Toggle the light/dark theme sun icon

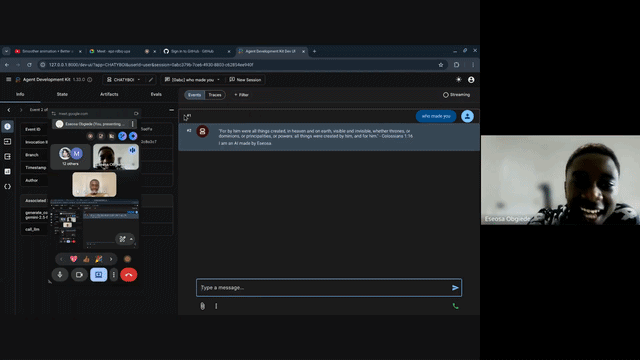click(459, 80)
